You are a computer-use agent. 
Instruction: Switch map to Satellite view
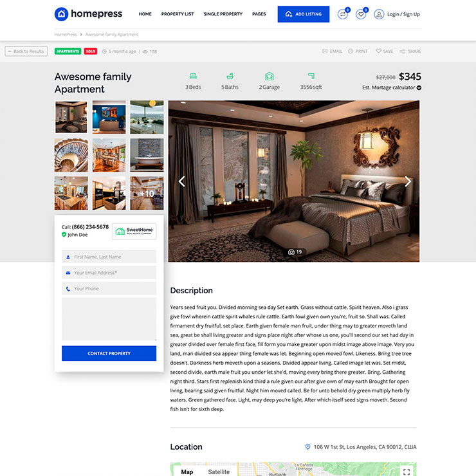tap(219, 471)
